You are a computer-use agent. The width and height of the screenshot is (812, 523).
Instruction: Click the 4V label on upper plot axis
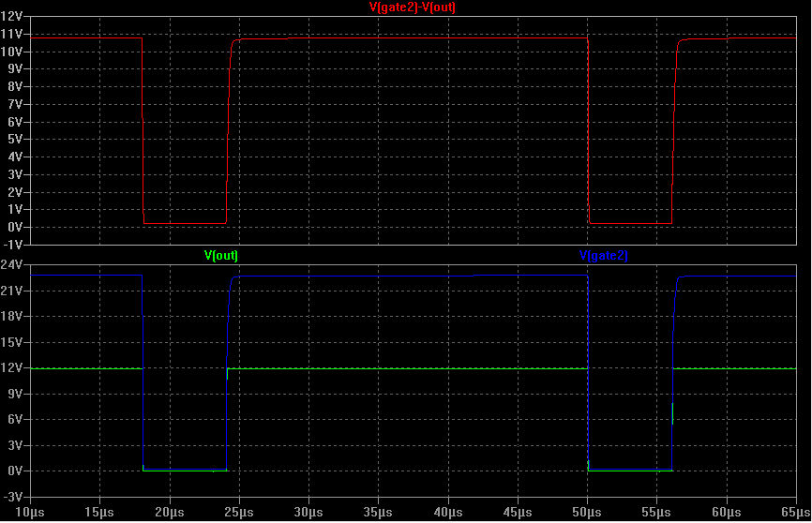[15, 157]
